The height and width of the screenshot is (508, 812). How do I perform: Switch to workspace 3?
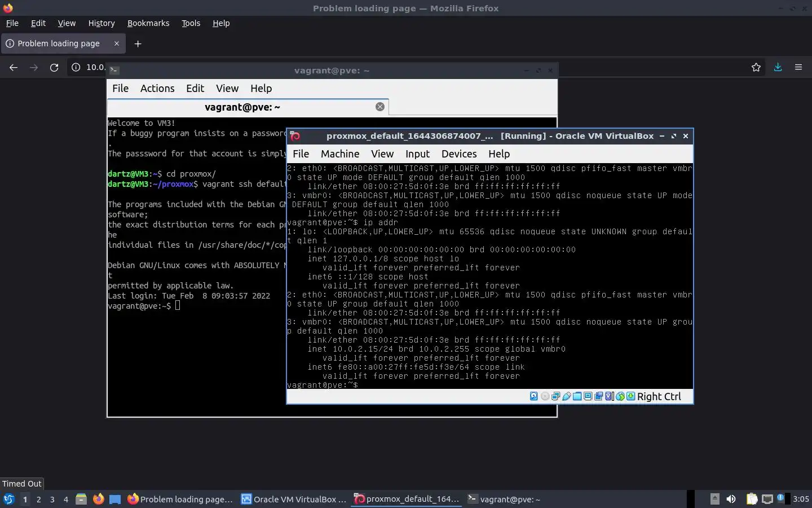tap(52, 499)
